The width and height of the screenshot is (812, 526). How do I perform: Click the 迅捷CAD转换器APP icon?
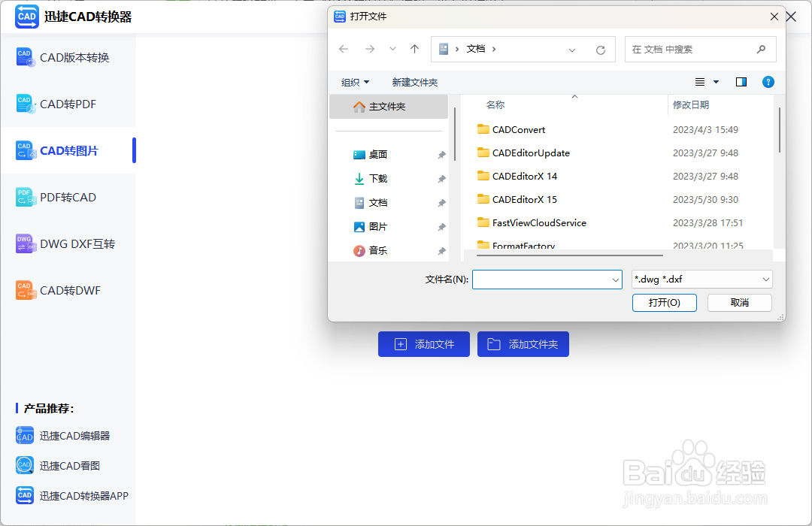25,496
